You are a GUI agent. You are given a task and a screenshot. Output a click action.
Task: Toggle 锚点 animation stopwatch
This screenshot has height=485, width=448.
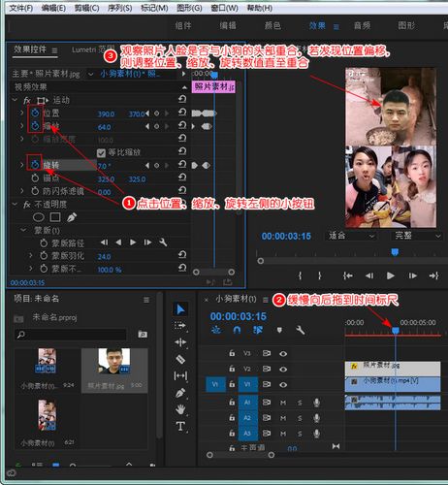pos(35,178)
